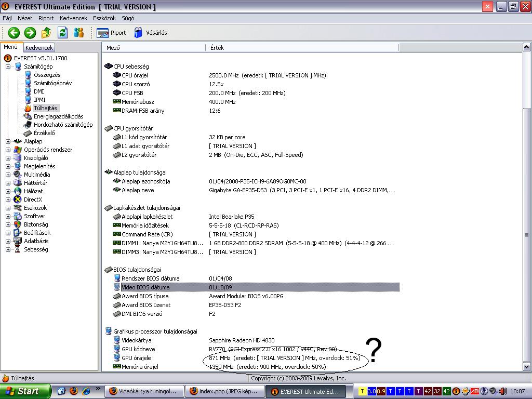The image size is (532, 399).
Task: Open Energiagazdálkodás in the tree
Action: (58, 116)
